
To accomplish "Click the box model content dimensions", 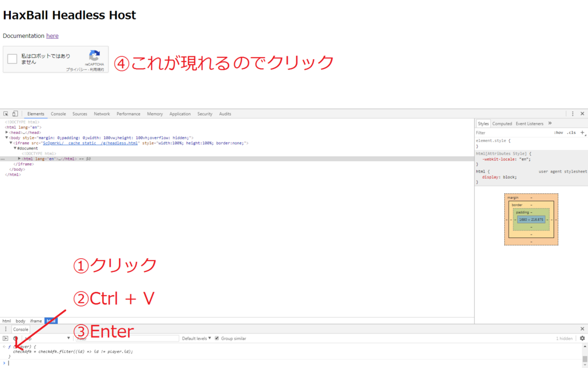I will coord(531,219).
